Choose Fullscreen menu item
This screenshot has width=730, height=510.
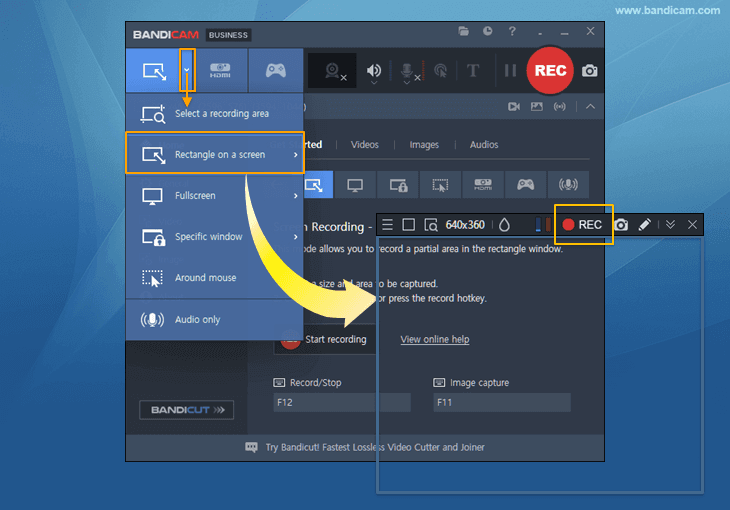click(x=215, y=196)
